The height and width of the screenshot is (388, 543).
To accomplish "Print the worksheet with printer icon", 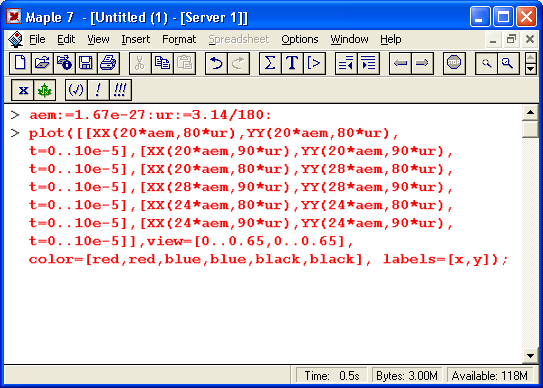I will click(108, 63).
